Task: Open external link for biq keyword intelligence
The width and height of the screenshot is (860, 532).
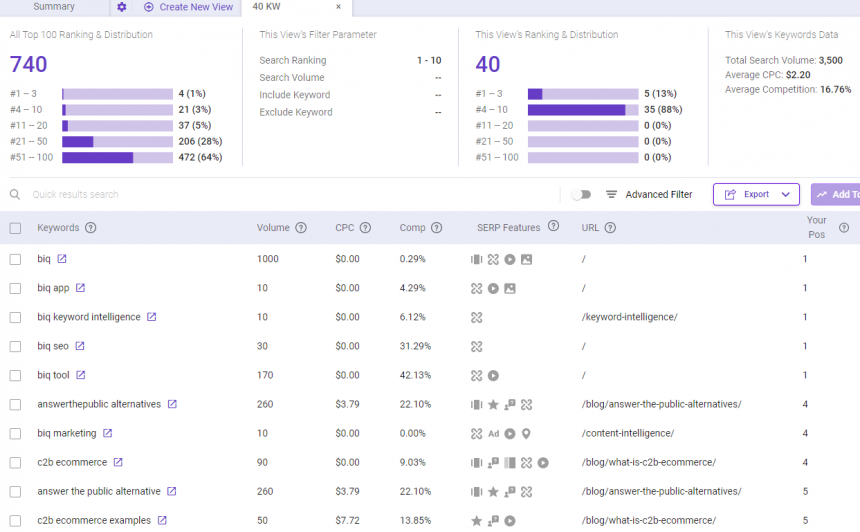Action: 152,316
